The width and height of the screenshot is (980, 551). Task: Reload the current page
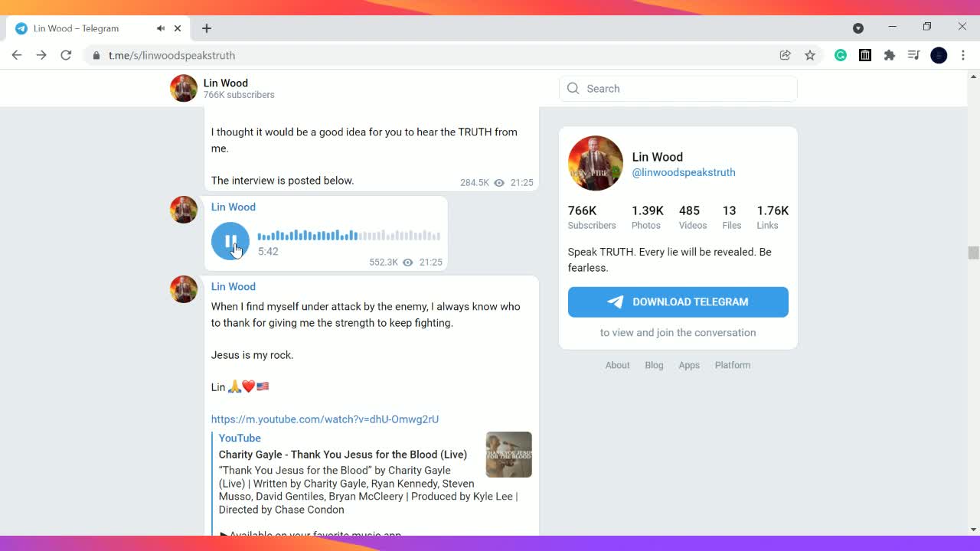66,55
